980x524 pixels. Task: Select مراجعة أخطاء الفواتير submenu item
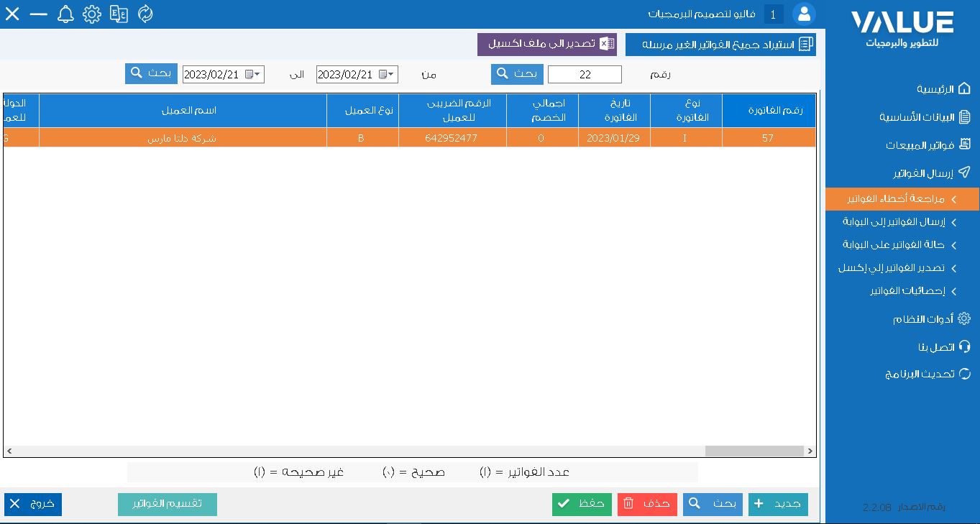point(902,199)
